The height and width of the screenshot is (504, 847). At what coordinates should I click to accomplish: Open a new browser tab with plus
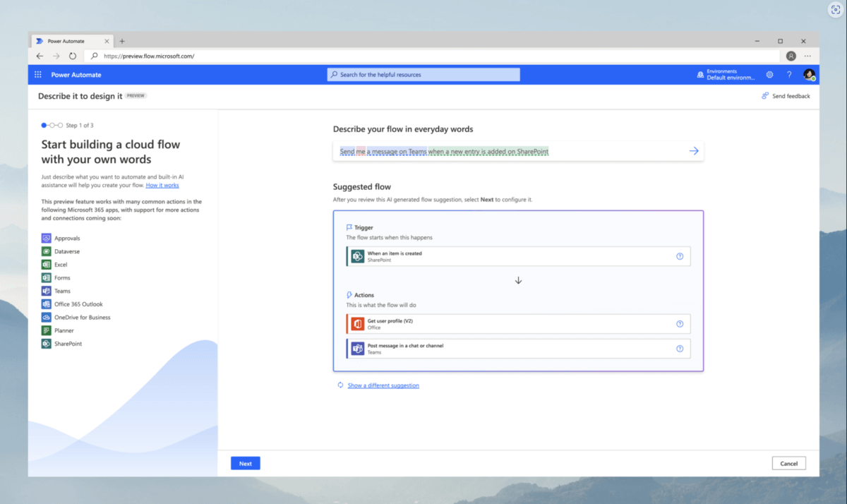pos(121,41)
